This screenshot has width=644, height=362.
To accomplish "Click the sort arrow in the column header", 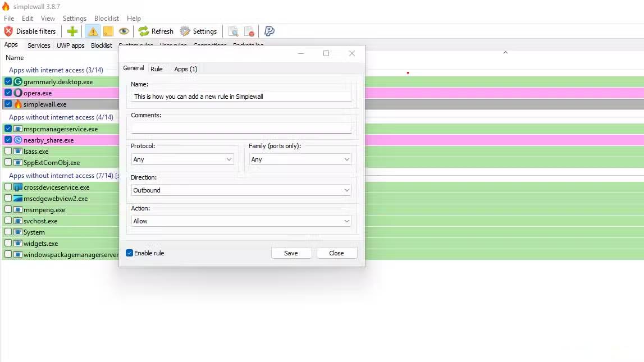I will [x=505, y=53].
